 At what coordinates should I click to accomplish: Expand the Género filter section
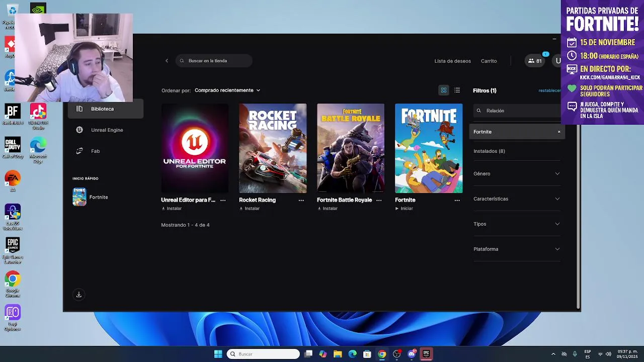pyautogui.click(x=517, y=173)
